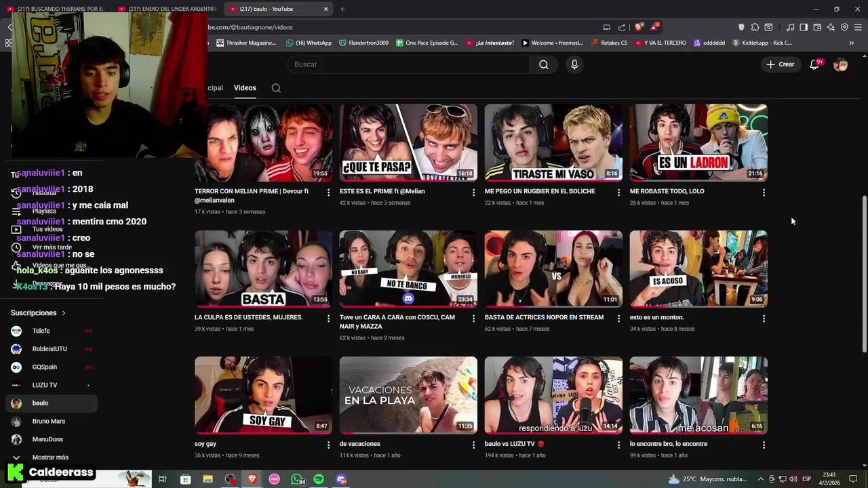Click the YouTube search magnifier button
This screenshot has width=868, height=488.
click(544, 64)
